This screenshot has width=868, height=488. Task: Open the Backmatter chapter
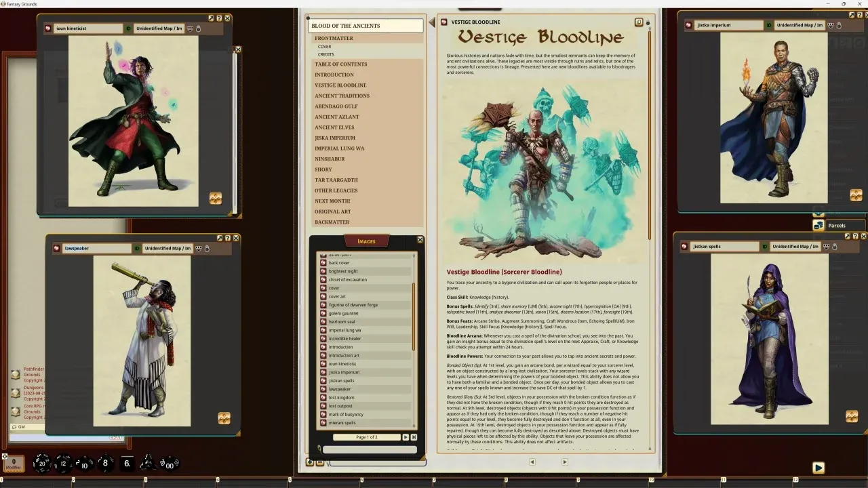(x=368, y=222)
